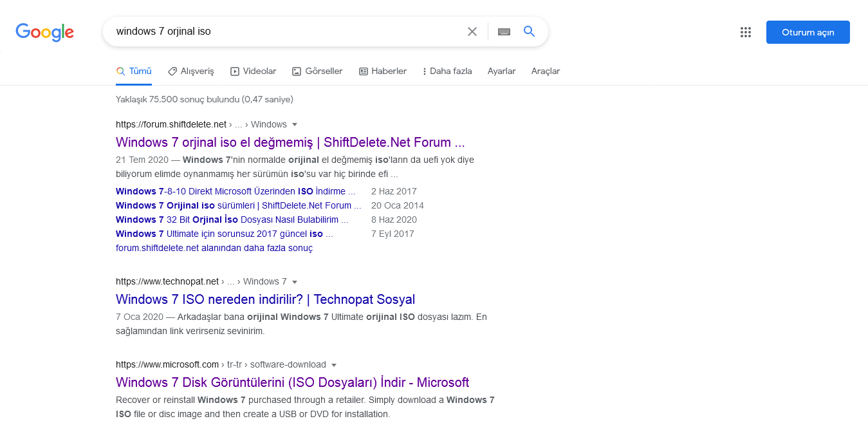
Task: Switch to Alışveriş shopping tab
Action: click(x=191, y=71)
